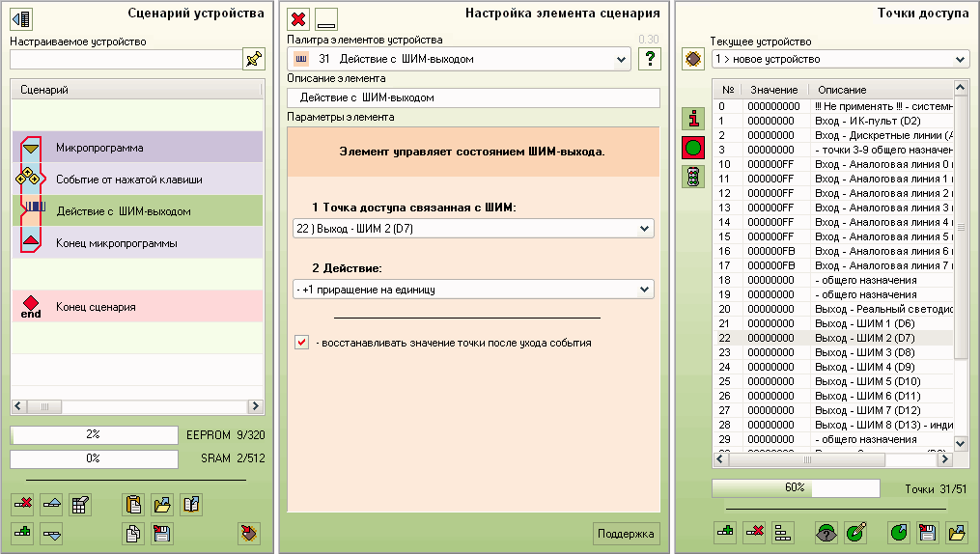Click the red-cross delete element icon in Сценарий устройства
Screen dimensions: 980x554
(x=23, y=504)
